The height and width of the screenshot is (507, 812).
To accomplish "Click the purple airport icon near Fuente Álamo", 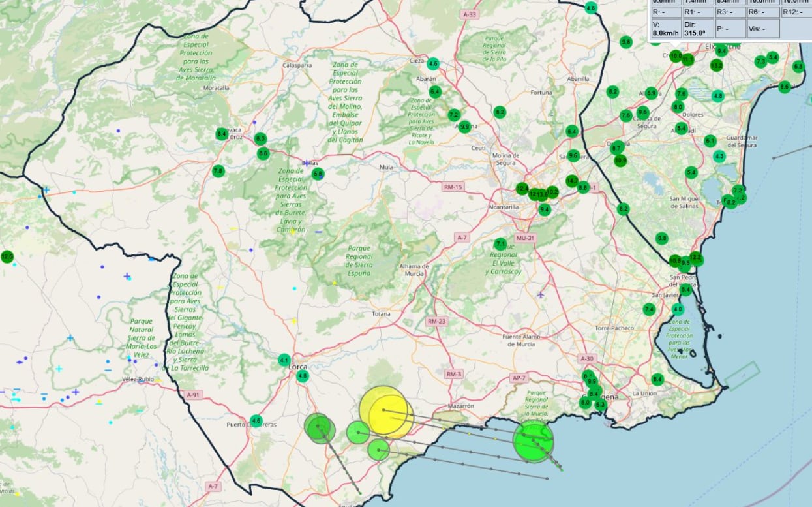I will tap(541, 294).
